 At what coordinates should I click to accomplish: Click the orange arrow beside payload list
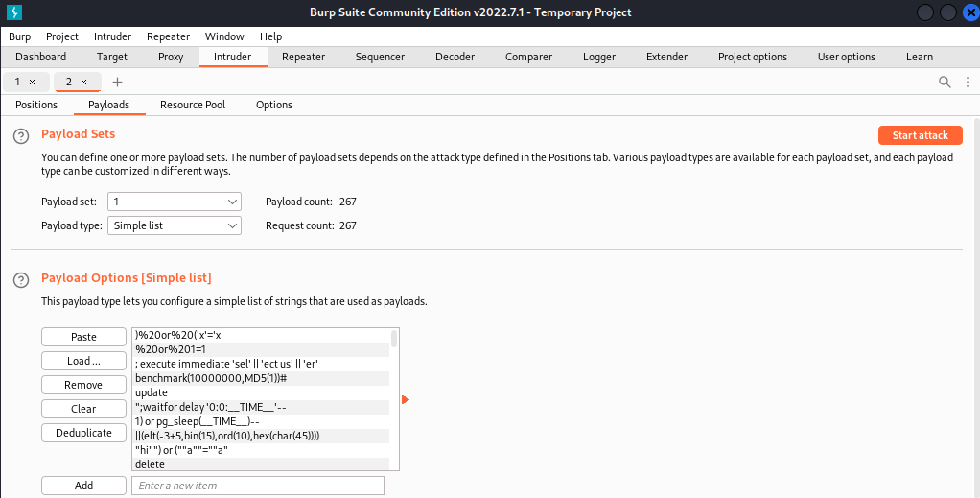[406, 399]
